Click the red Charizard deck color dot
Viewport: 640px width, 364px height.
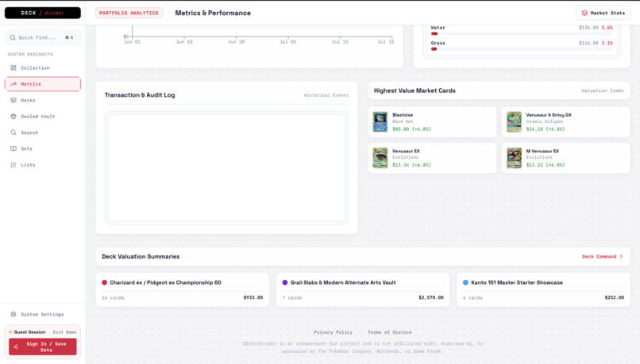(104, 282)
